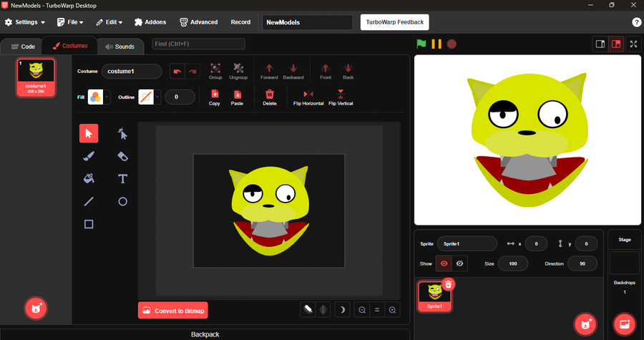The height and width of the screenshot is (340, 644).
Task: Switch to the Sounds tab
Action: tap(120, 47)
